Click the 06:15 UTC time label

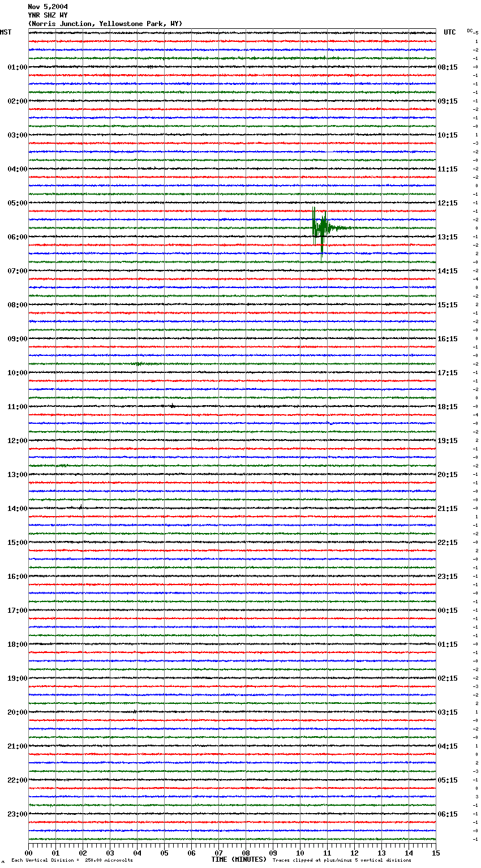point(448,814)
